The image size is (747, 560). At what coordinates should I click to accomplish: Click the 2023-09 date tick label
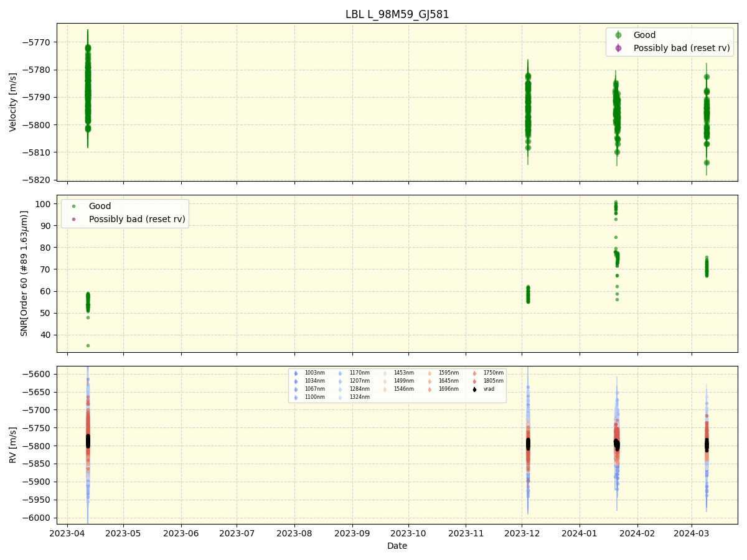point(352,533)
